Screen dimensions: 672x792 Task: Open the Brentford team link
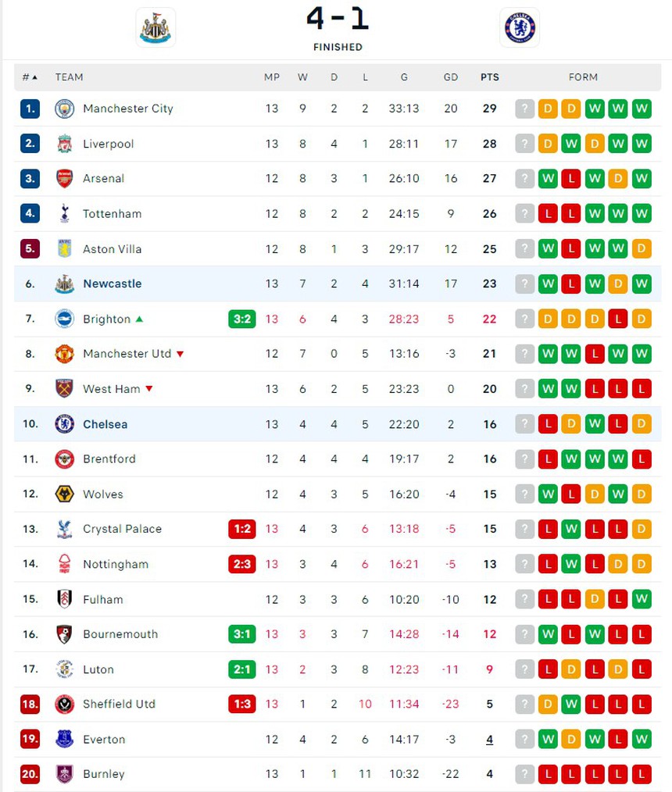[x=109, y=458]
